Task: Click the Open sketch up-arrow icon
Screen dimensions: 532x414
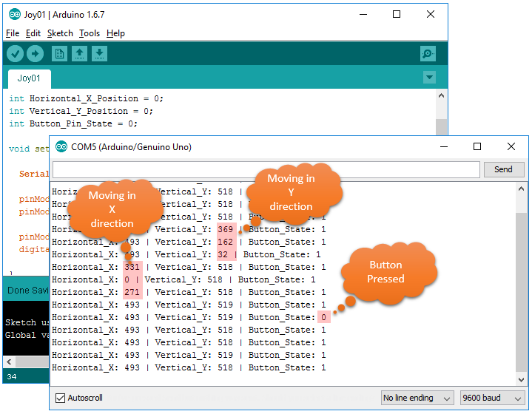Action: pyautogui.click(x=79, y=53)
